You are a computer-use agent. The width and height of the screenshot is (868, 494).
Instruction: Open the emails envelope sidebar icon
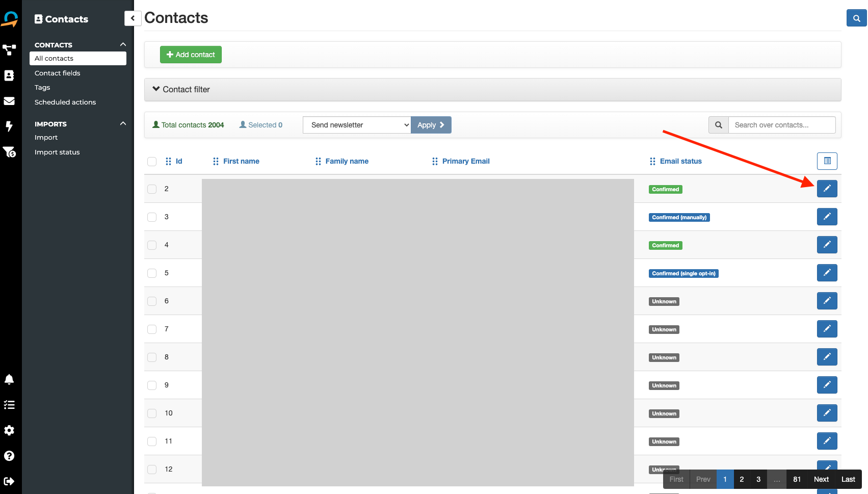coord(9,101)
